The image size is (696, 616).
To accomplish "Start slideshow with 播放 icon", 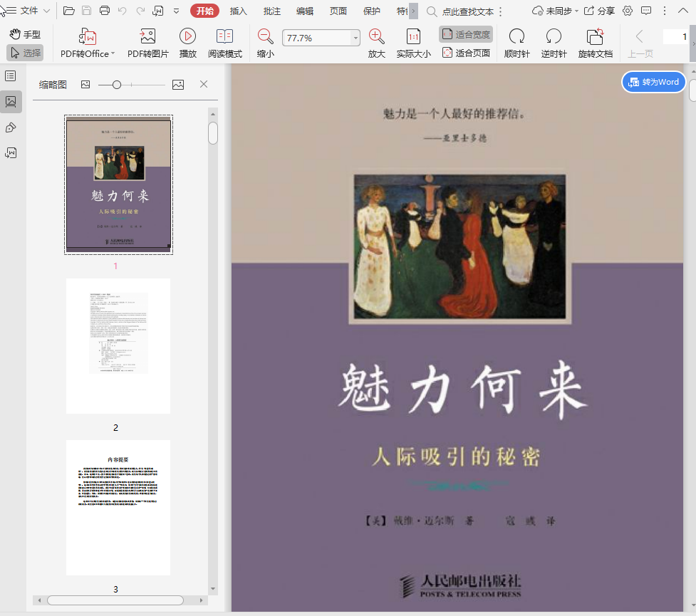I will (x=187, y=37).
